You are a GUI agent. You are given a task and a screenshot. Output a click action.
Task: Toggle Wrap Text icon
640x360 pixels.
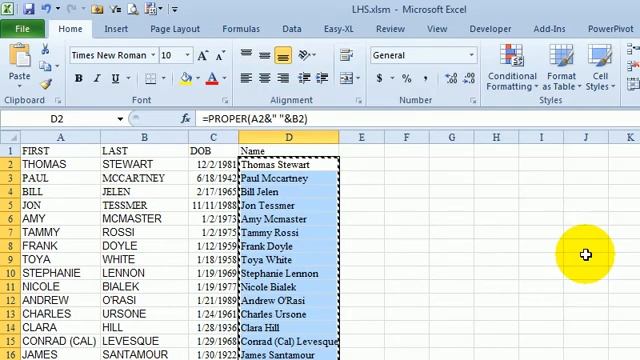coord(347,55)
